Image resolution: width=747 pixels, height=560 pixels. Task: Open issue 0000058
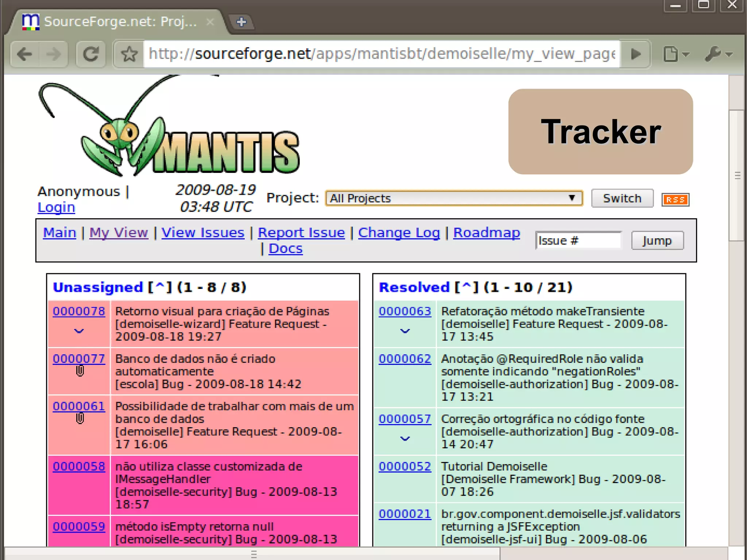click(79, 466)
